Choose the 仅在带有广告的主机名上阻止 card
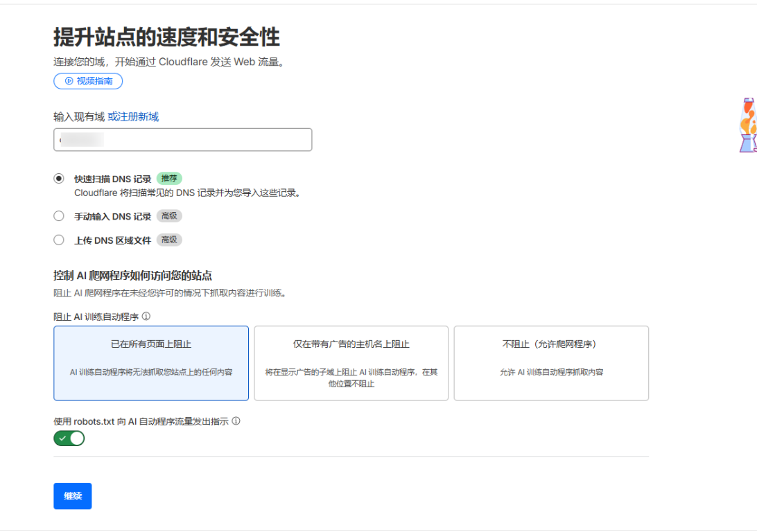Screen dimensions: 757x532 pyautogui.click(x=351, y=363)
